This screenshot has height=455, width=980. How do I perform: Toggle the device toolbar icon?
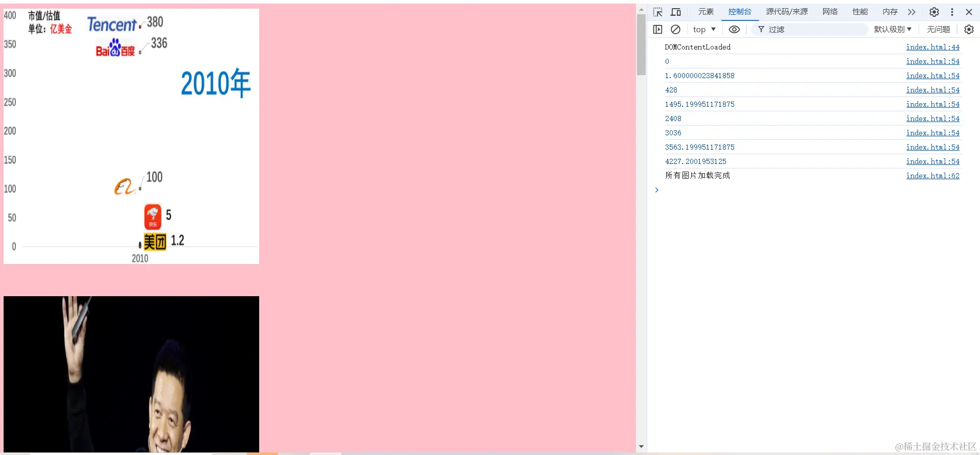(x=676, y=12)
